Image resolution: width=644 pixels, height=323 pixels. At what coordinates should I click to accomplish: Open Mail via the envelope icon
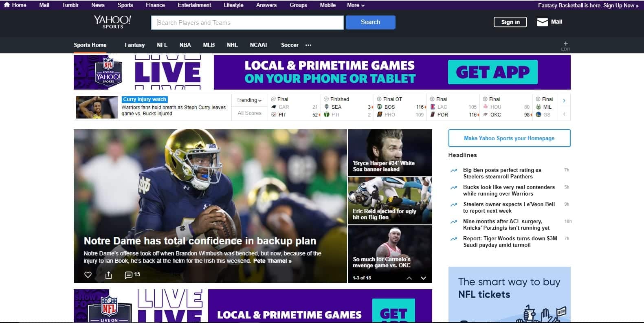[x=542, y=22]
